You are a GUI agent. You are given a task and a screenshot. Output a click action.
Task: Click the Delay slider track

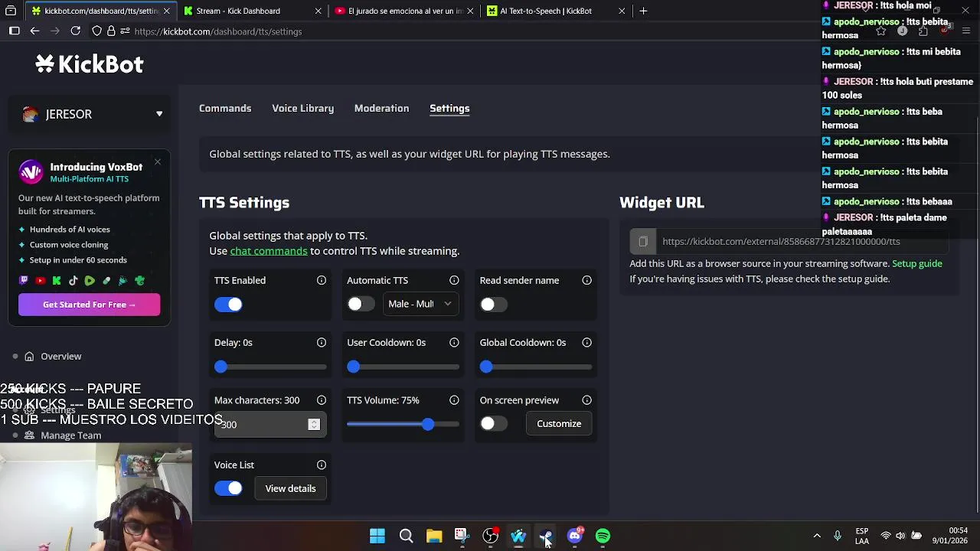(x=270, y=367)
